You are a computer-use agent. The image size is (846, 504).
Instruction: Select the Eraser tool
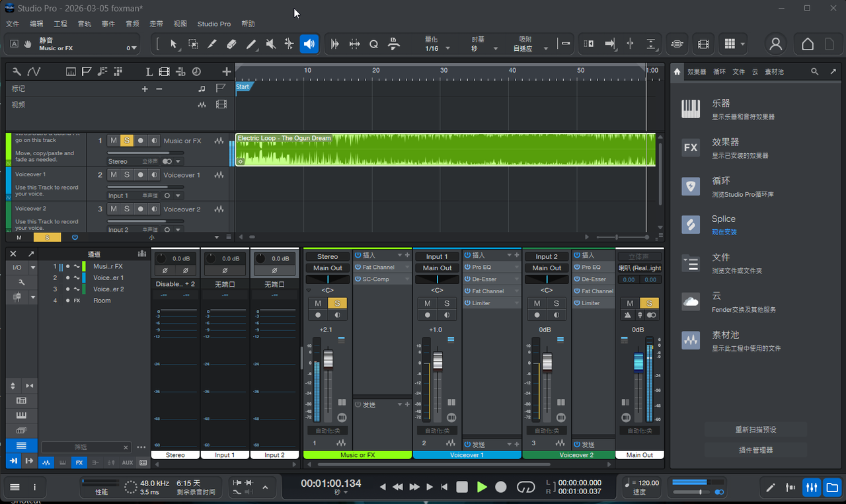(231, 44)
